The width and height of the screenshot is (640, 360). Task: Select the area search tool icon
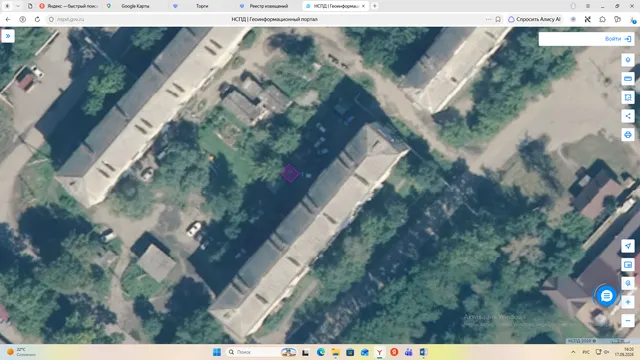pyautogui.click(x=628, y=97)
